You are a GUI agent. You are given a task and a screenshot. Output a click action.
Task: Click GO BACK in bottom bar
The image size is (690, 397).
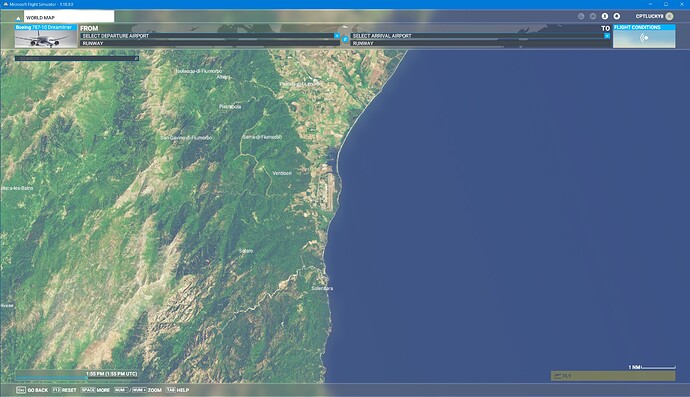[x=38, y=390]
